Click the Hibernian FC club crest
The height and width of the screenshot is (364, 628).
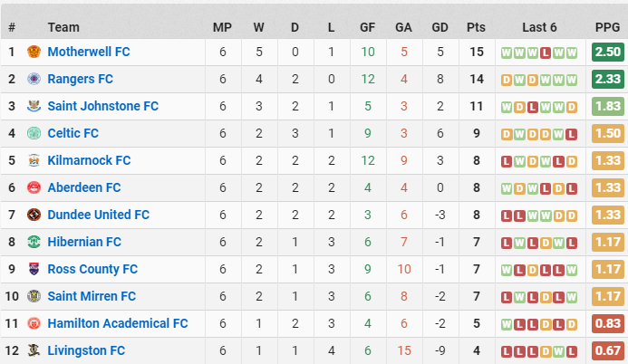(x=34, y=242)
